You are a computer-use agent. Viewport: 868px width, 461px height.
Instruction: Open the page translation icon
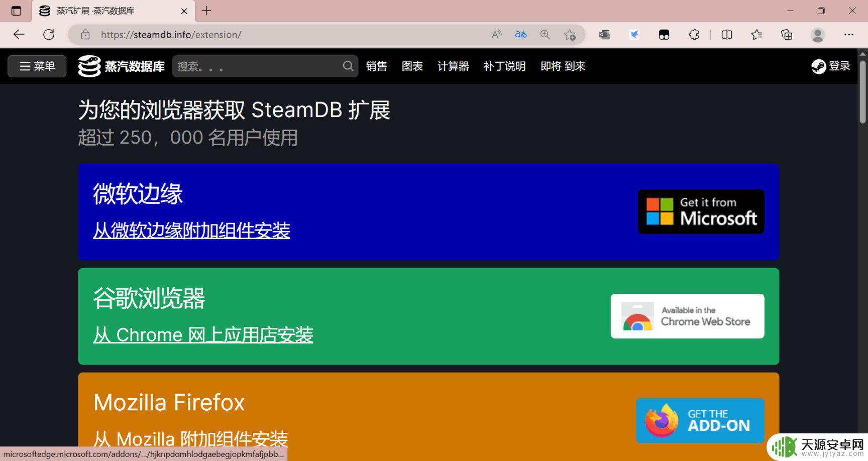click(x=521, y=35)
